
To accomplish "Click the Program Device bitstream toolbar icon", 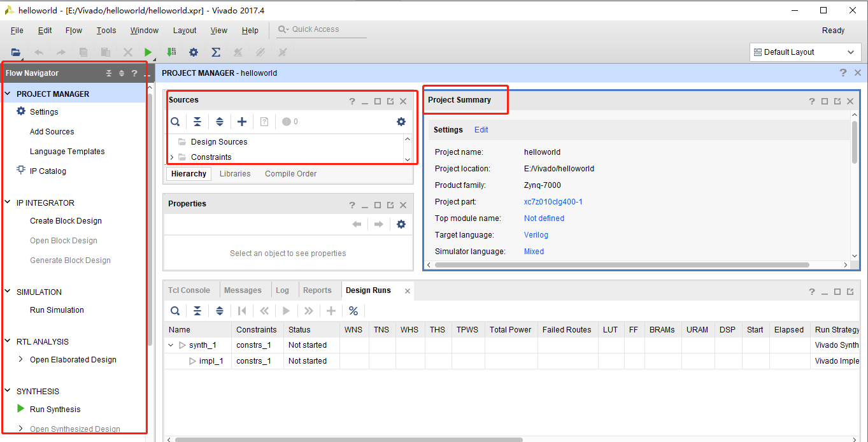I will click(171, 52).
